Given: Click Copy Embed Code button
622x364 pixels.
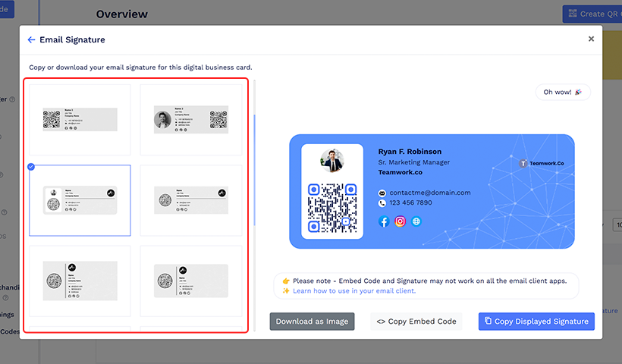Looking at the screenshot, I should (416, 322).
